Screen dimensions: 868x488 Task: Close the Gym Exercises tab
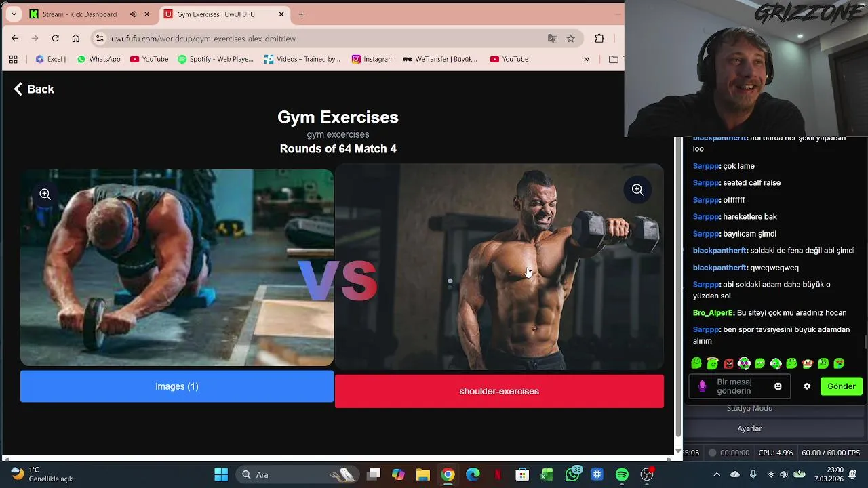click(281, 14)
